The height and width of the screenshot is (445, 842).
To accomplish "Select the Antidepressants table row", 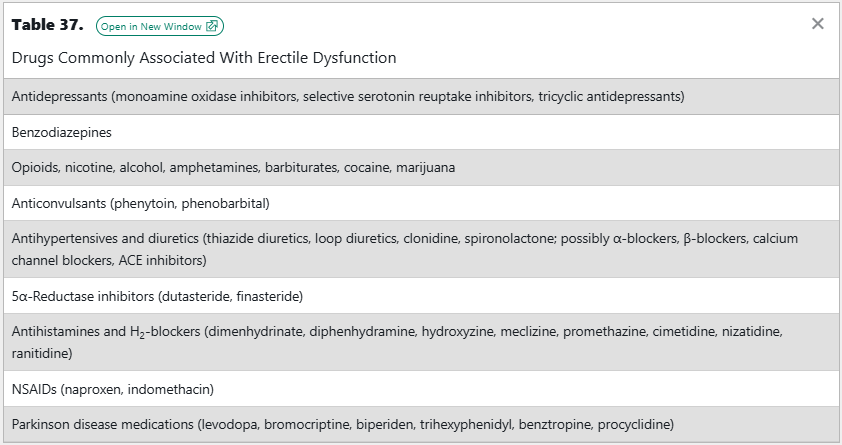I will pos(348,97).
